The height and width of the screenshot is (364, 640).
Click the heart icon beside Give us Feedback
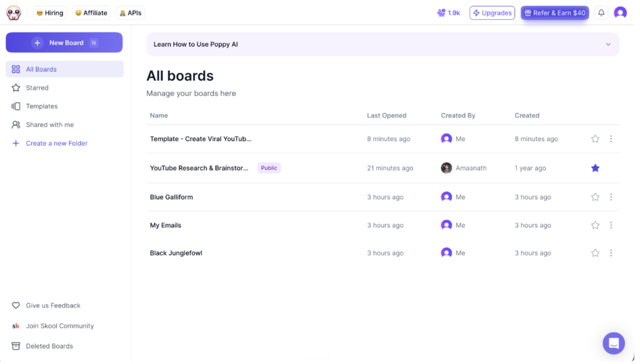[x=16, y=306]
